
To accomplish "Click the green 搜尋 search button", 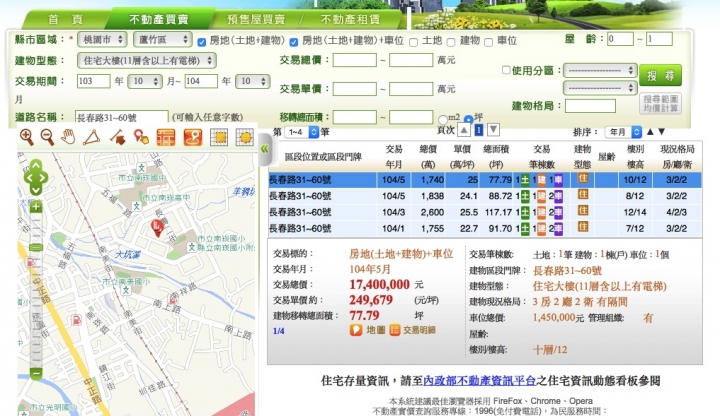I will click(x=660, y=75).
